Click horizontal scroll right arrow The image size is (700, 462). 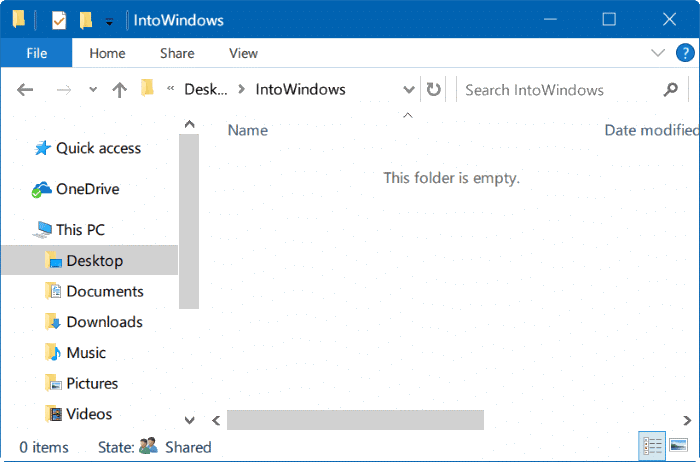click(687, 420)
